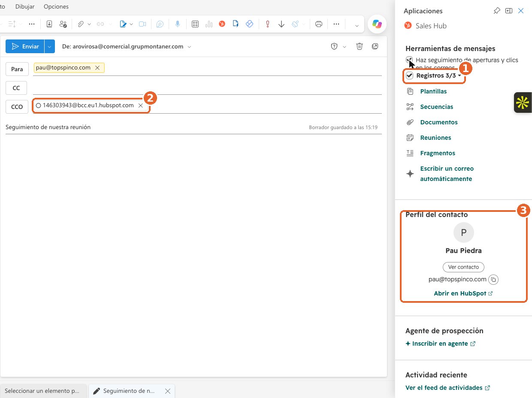Click the Para recipients button

pyautogui.click(x=17, y=69)
